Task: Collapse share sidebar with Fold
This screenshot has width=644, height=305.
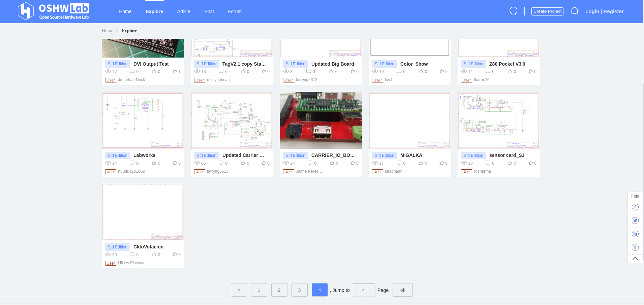Action: point(635,196)
